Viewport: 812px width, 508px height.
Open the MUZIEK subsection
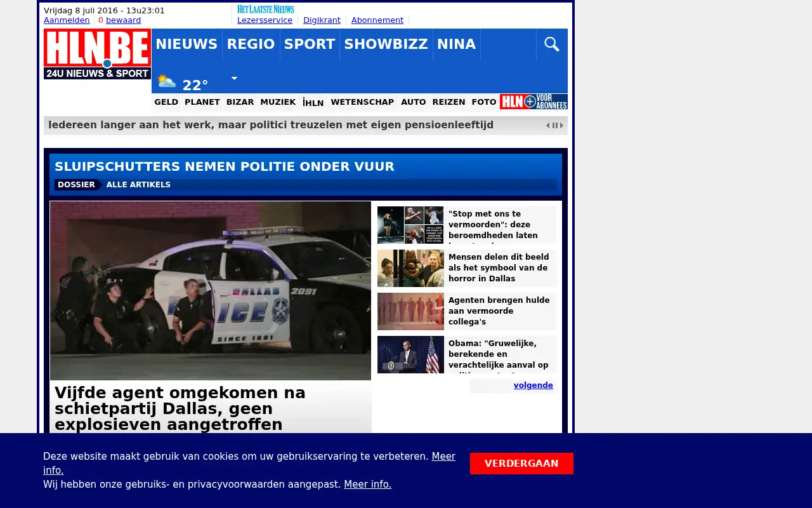[x=278, y=102]
